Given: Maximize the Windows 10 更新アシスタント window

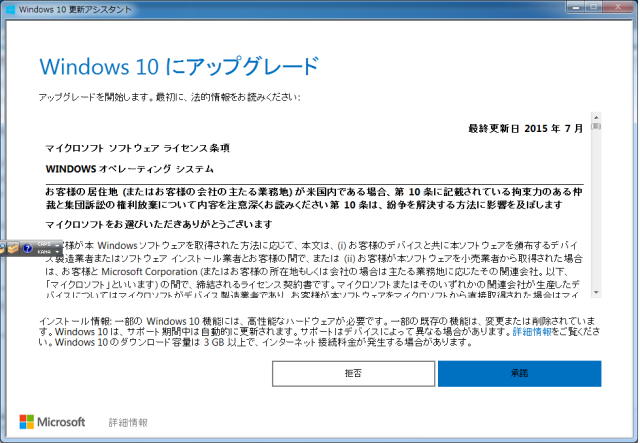Looking at the screenshot, I should 594,7.
